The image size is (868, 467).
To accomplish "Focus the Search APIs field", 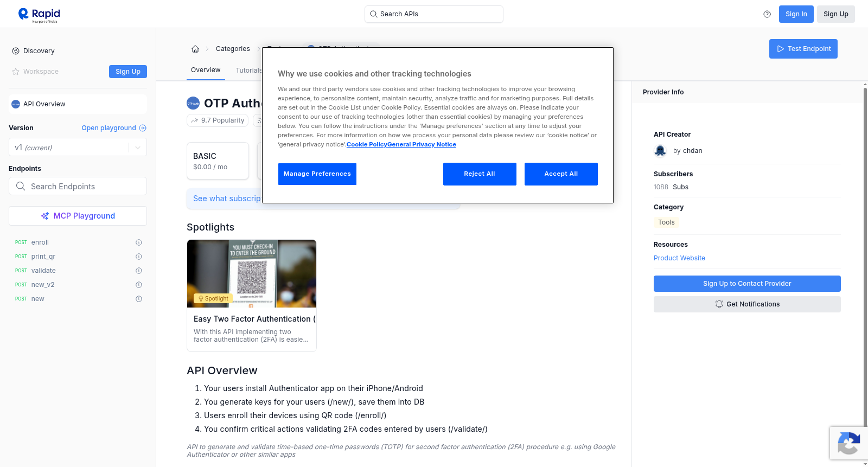I will point(434,14).
